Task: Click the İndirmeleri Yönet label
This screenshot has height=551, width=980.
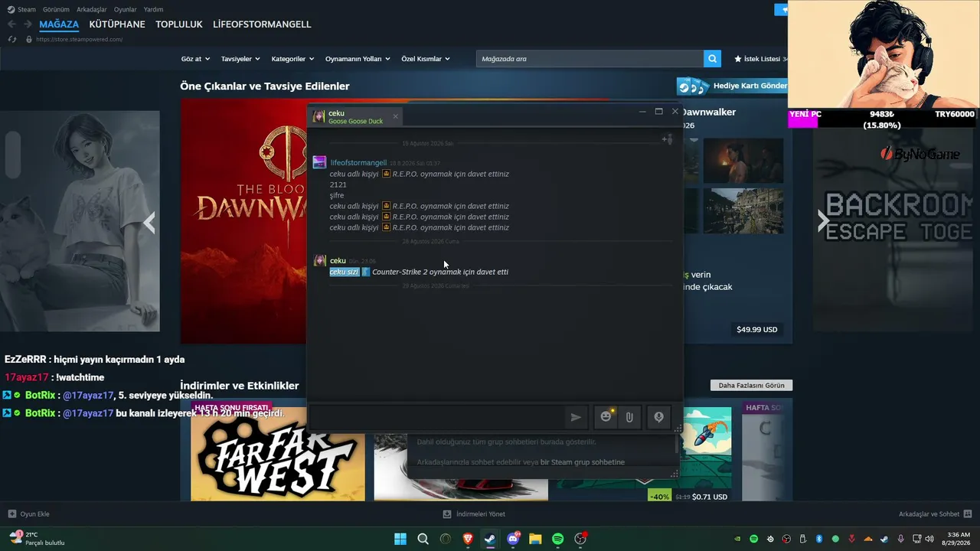Action: [x=481, y=514]
